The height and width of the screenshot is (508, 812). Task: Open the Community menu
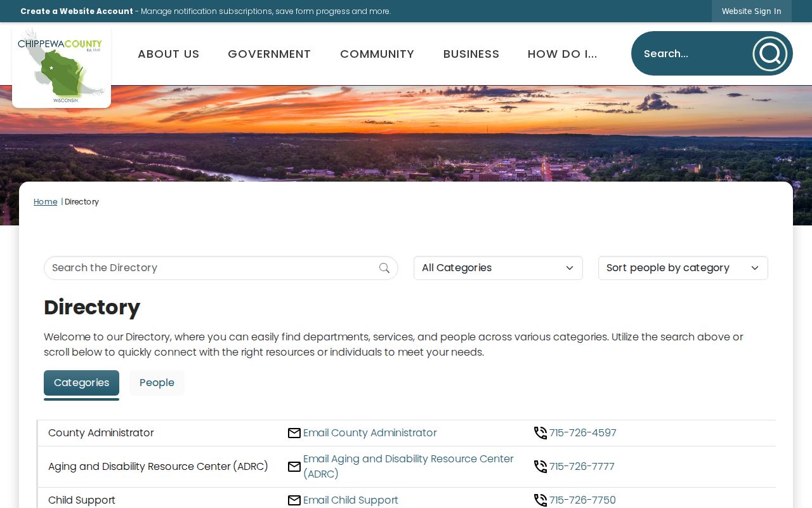(x=377, y=54)
